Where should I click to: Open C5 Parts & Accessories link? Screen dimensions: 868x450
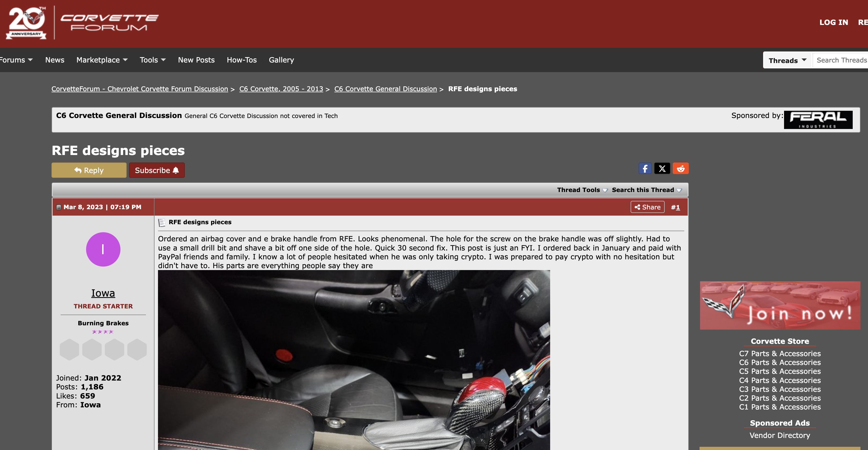click(780, 371)
